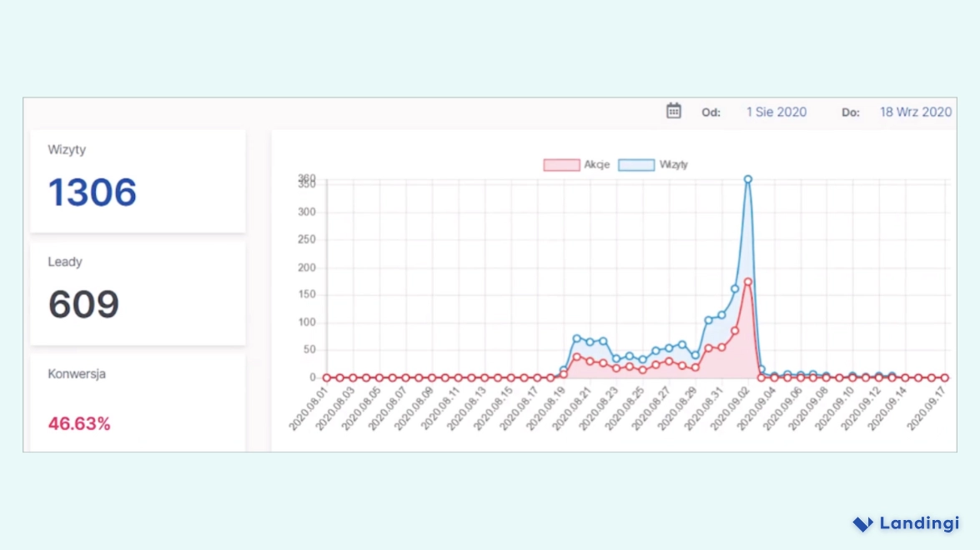Click the peak data point on 2020.09.02
The width and height of the screenshot is (980, 550).
(x=747, y=178)
